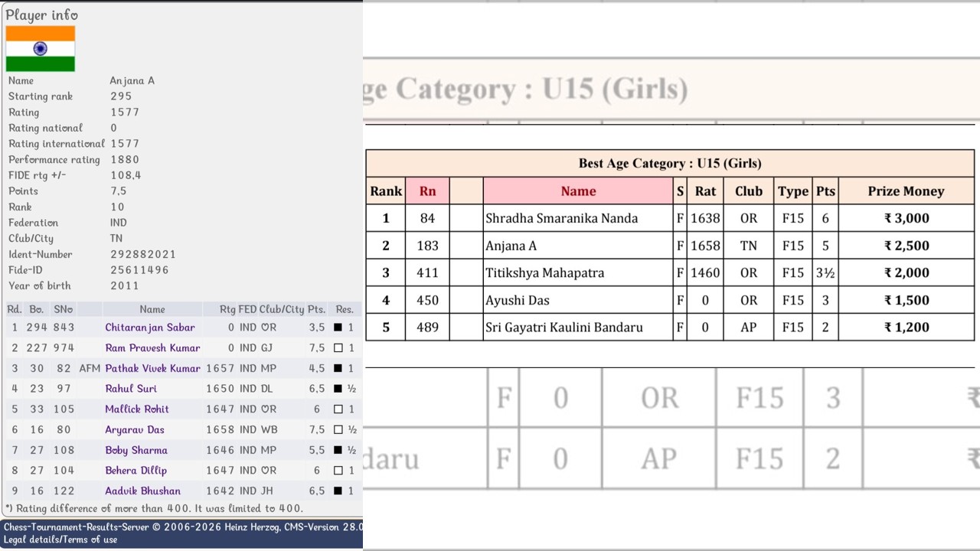Click the Chess-Tournament-Results-Server copyright text
The height and width of the screenshot is (551, 980).
[182, 527]
